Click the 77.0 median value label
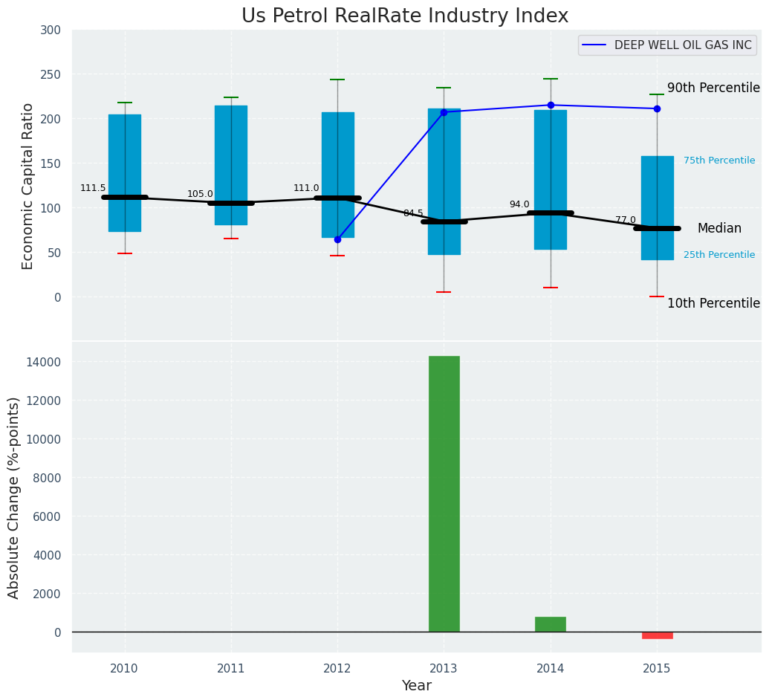The image size is (769, 700). [626, 220]
